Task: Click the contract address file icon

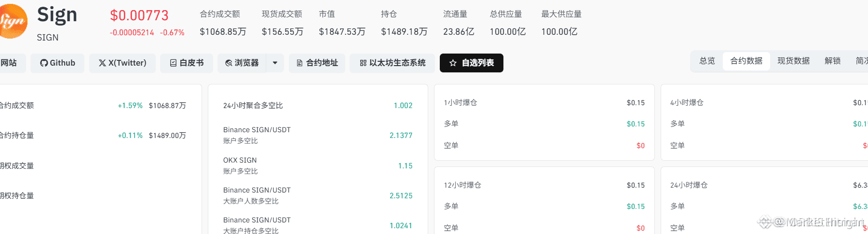Action: [x=299, y=63]
